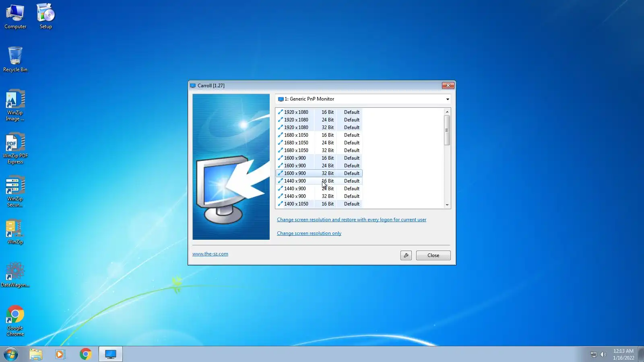This screenshot has height=362, width=644.
Task: Close the Carroll window with X
Action: (x=448, y=86)
